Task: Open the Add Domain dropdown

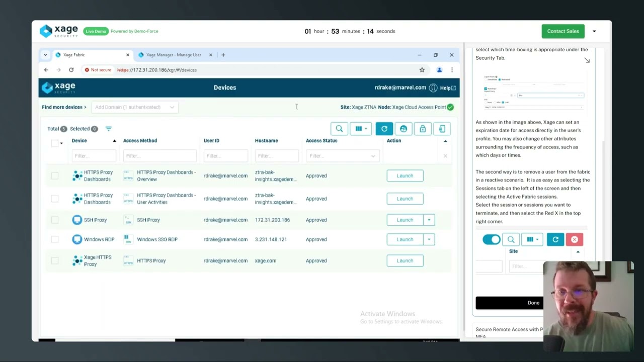Action: pos(134,107)
